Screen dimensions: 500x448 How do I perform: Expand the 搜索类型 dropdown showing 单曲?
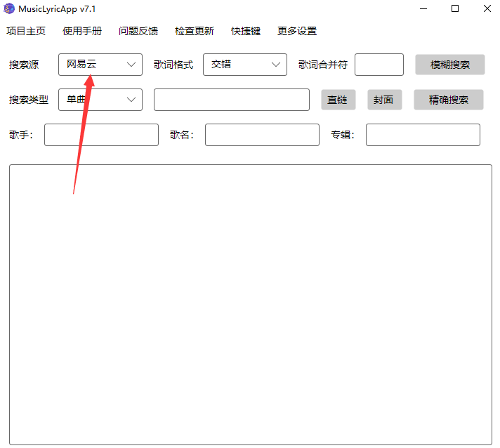(x=100, y=100)
